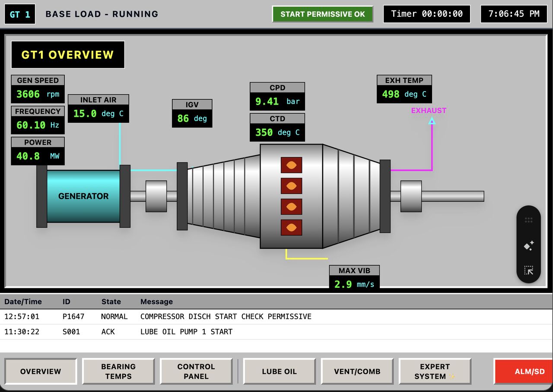Image resolution: width=553 pixels, height=392 pixels.
Task: Select the bottom burner flame icon in the combustor
Action: [x=292, y=227]
